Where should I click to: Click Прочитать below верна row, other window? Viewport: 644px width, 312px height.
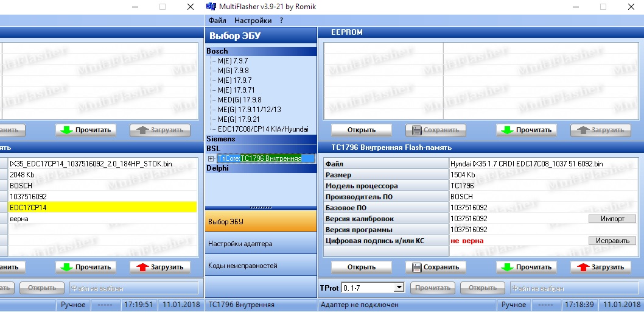[86, 267]
